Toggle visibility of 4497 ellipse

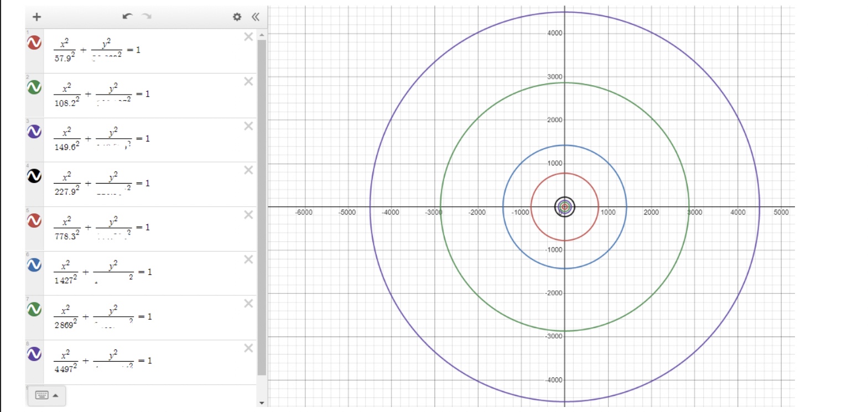[34, 353]
